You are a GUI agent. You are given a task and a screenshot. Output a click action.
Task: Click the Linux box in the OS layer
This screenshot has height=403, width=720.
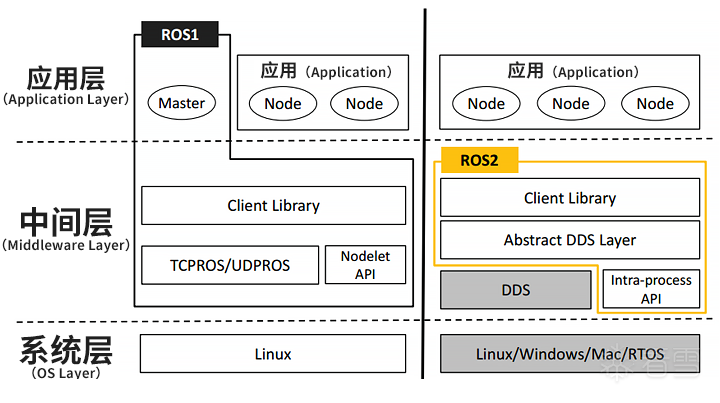click(x=273, y=354)
